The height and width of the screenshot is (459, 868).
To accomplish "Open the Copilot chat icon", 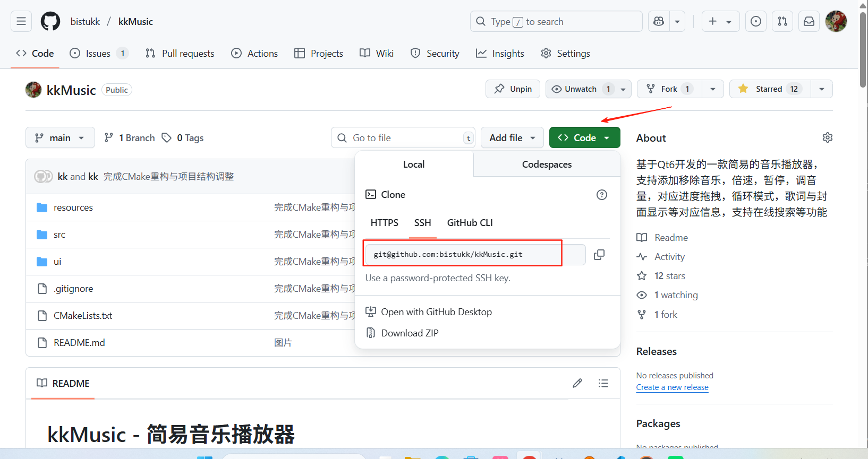I will point(659,21).
